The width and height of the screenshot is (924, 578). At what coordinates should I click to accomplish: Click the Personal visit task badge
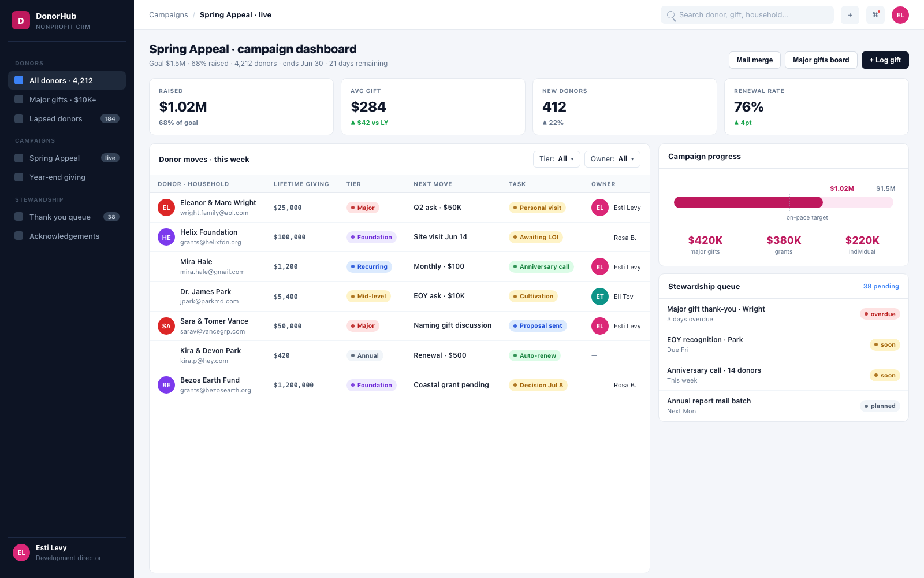tap(537, 208)
